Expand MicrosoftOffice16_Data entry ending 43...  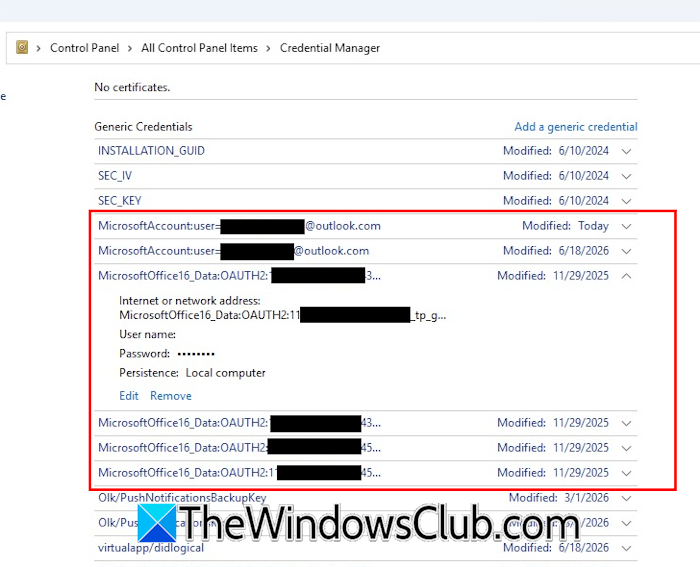pyautogui.click(x=626, y=423)
